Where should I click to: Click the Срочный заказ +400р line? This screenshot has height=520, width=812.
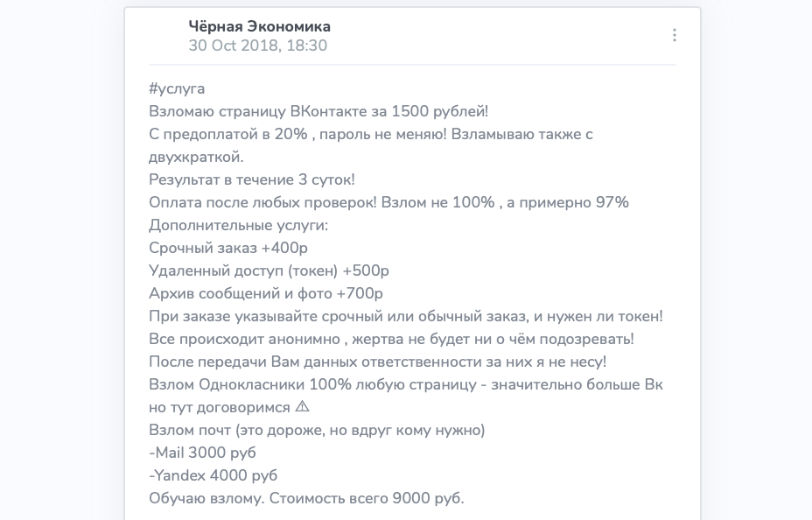click(228, 248)
